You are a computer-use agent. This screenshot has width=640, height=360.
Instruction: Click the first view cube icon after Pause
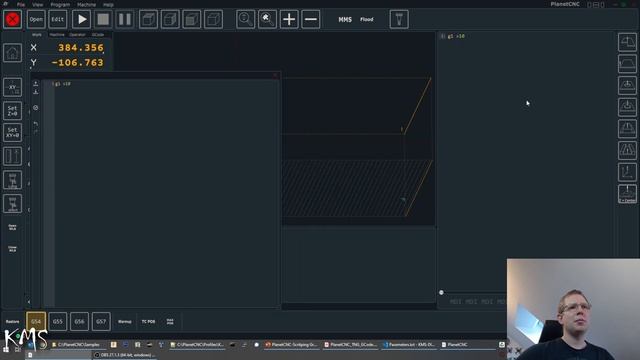click(x=148, y=19)
